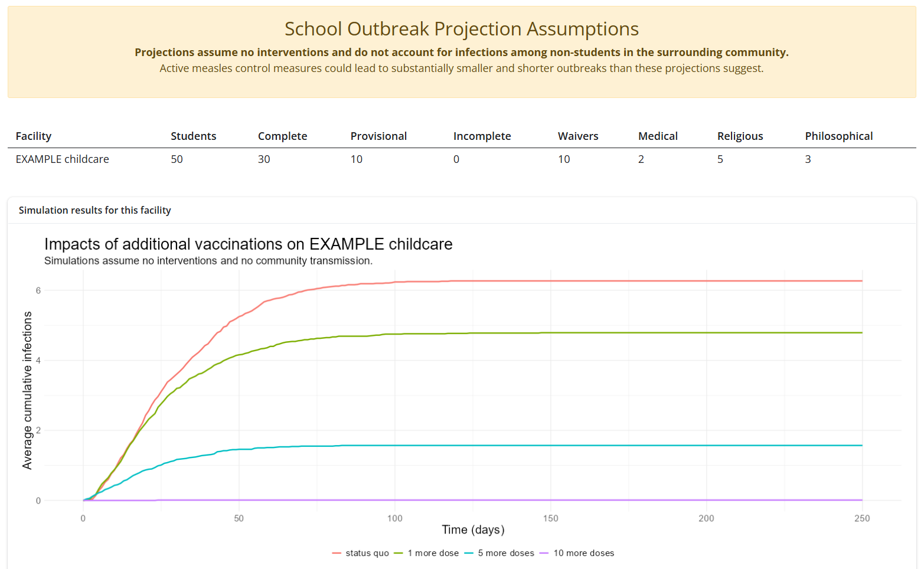Sort the table by the Students column

(193, 136)
